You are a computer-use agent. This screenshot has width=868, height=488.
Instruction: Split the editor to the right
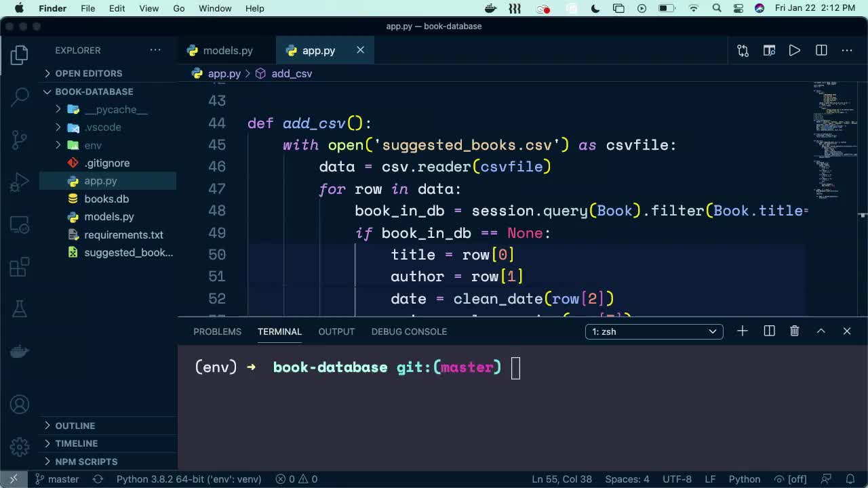821,50
